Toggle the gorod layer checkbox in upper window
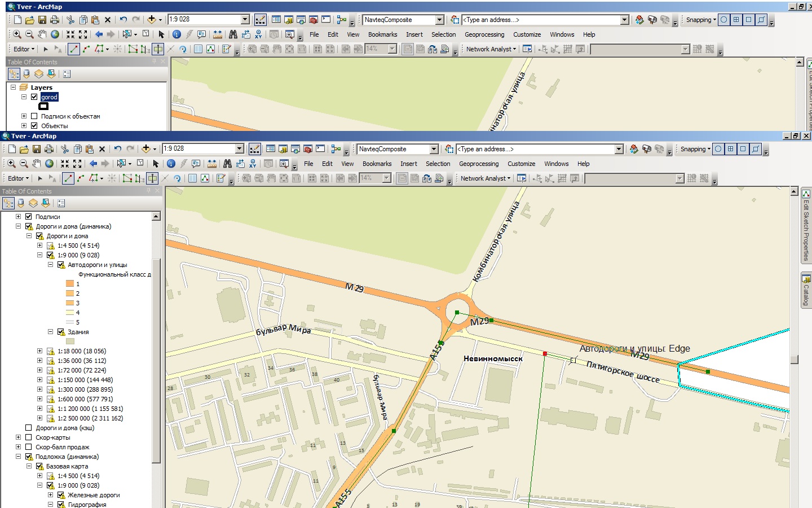 coord(34,97)
